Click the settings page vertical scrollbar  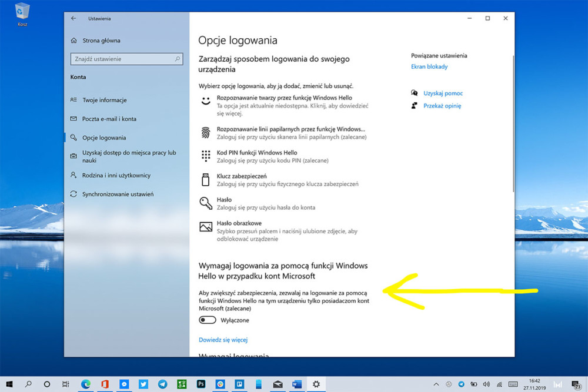pyautogui.click(x=513, y=123)
